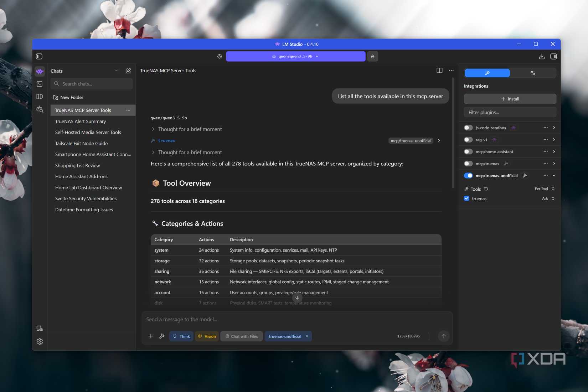Enable the js-code-sandbox plugin toggle

coord(468,128)
